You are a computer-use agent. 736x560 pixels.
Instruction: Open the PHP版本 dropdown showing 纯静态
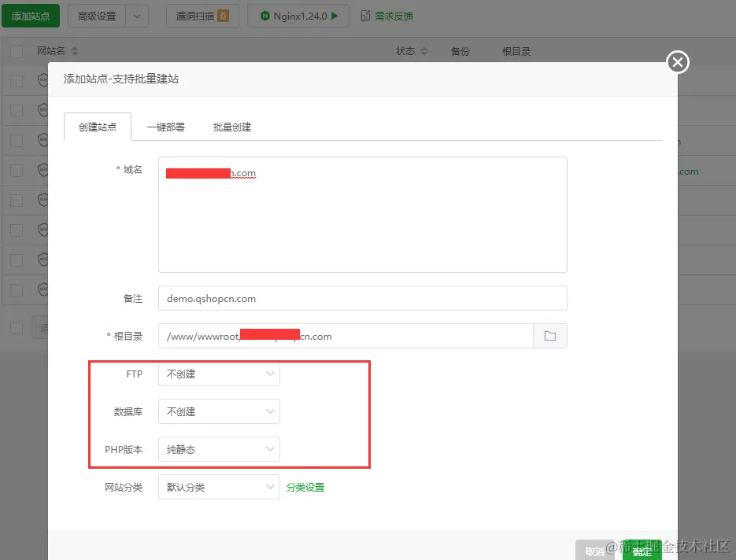click(x=218, y=449)
